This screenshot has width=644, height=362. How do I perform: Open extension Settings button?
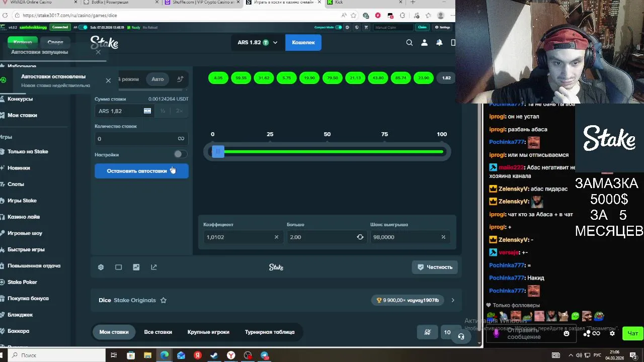[x=442, y=27]
